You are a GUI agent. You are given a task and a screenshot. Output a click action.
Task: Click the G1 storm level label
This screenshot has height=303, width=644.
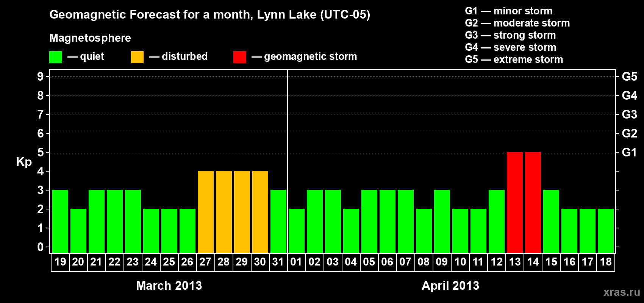pyautogui.click(x=629, y=152)
